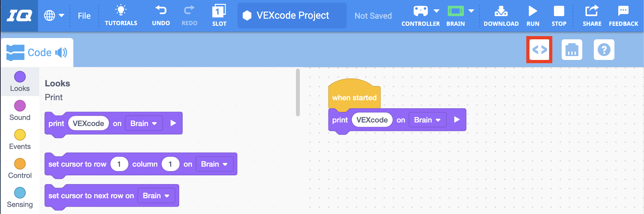Open the Brain connection dropdown
Image resolution: width=644 pixels, height=214 pixels.
[x=471, y=11]
